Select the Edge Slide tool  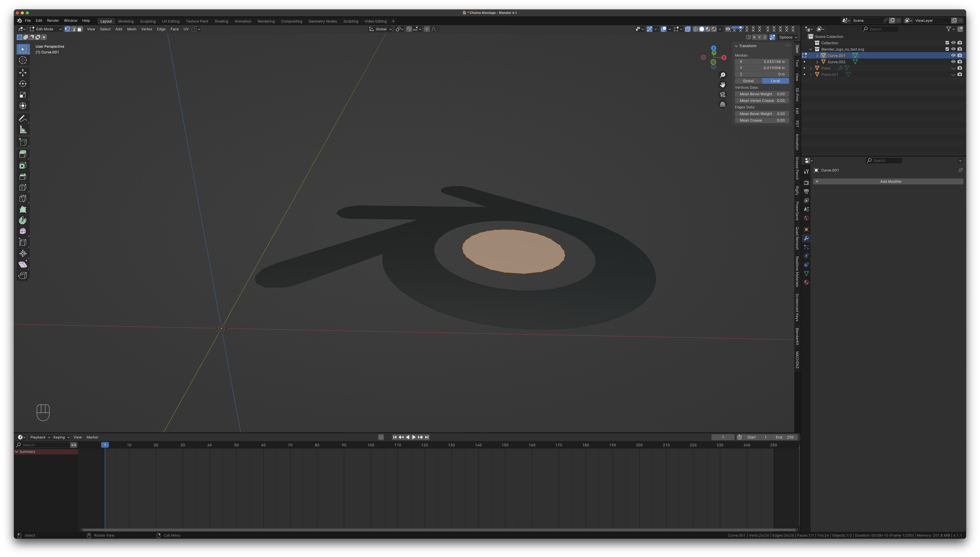pyautogui.click(x=23, y=243)
